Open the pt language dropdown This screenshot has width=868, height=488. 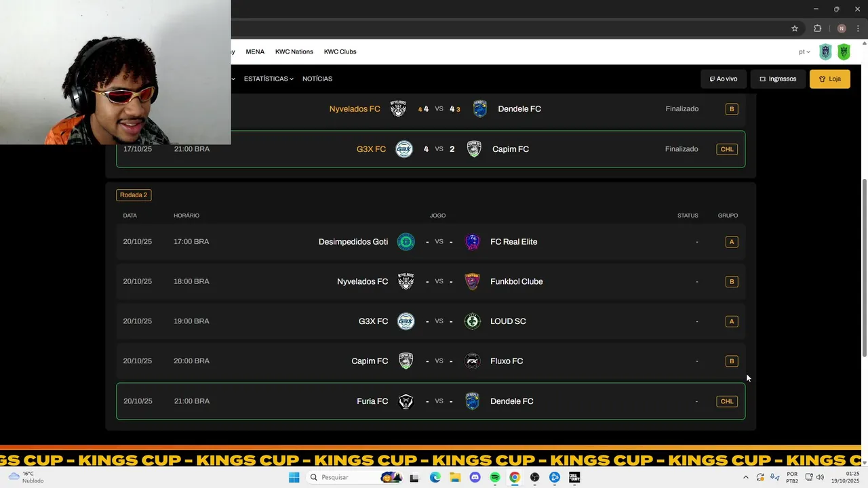[804, 52]
